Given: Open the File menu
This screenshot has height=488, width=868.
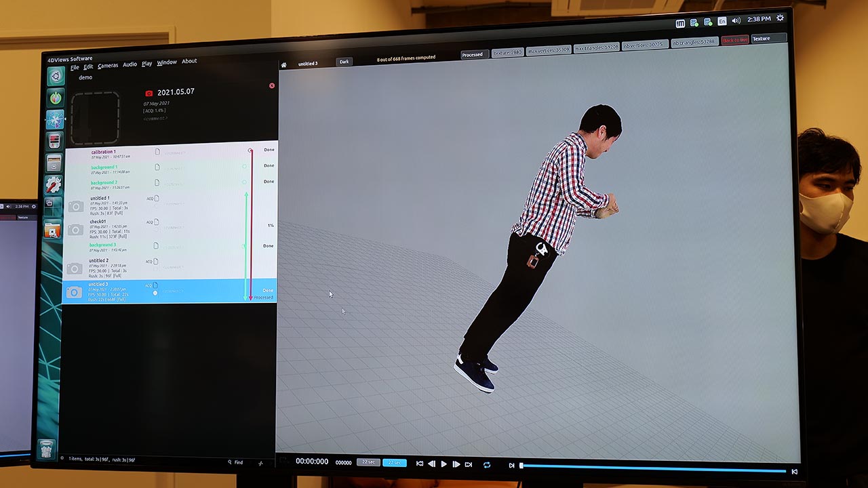Looking at the screenshot, I should point(75,68).
